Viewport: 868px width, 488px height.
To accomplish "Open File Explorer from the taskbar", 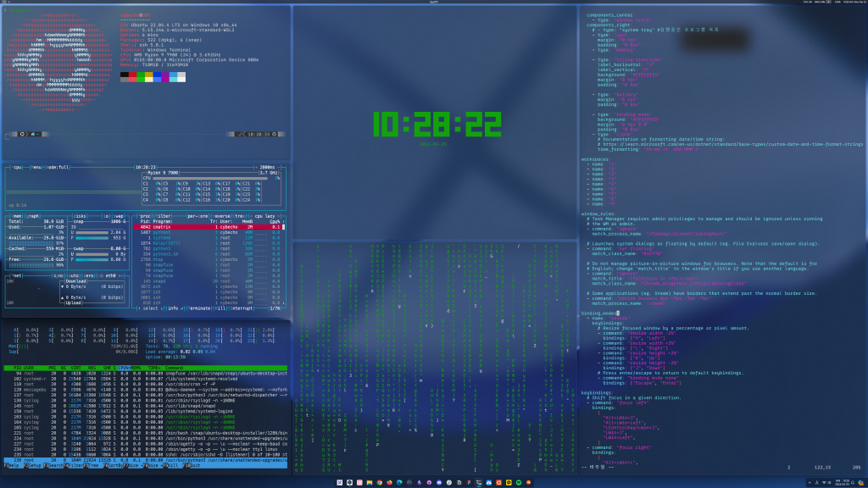I will [x=370, y=482].
